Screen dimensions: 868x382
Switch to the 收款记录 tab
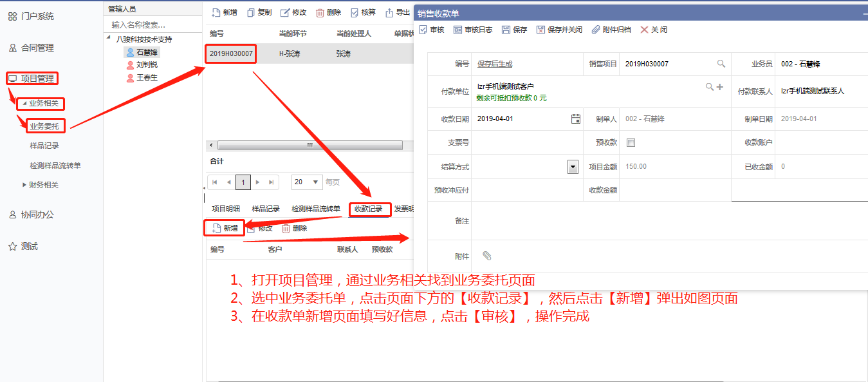369,209
